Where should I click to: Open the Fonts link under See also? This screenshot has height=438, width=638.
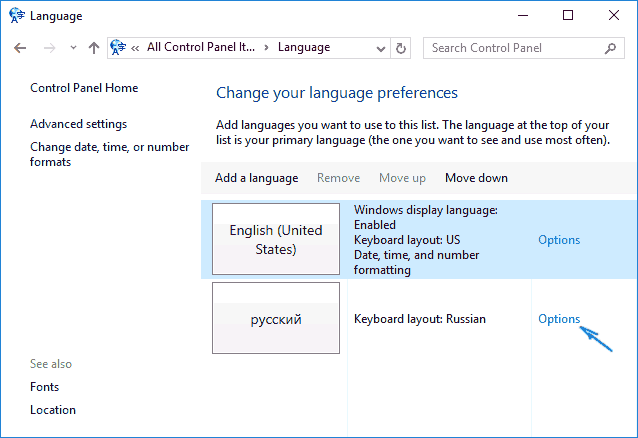[44, 387]
